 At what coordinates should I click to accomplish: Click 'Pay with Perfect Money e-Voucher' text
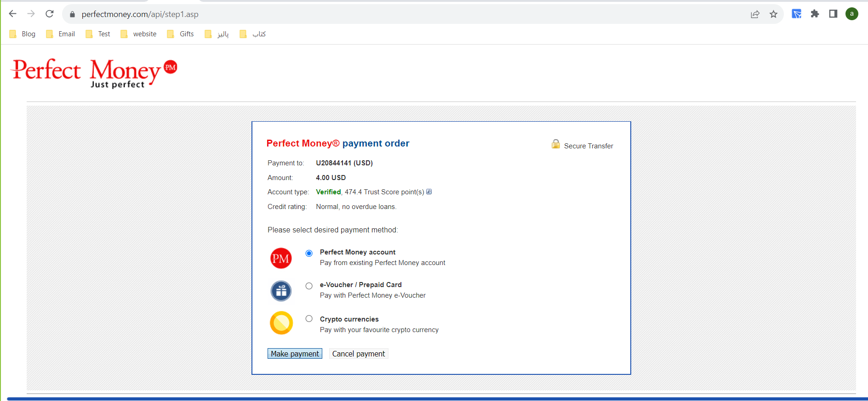(373, 295)
